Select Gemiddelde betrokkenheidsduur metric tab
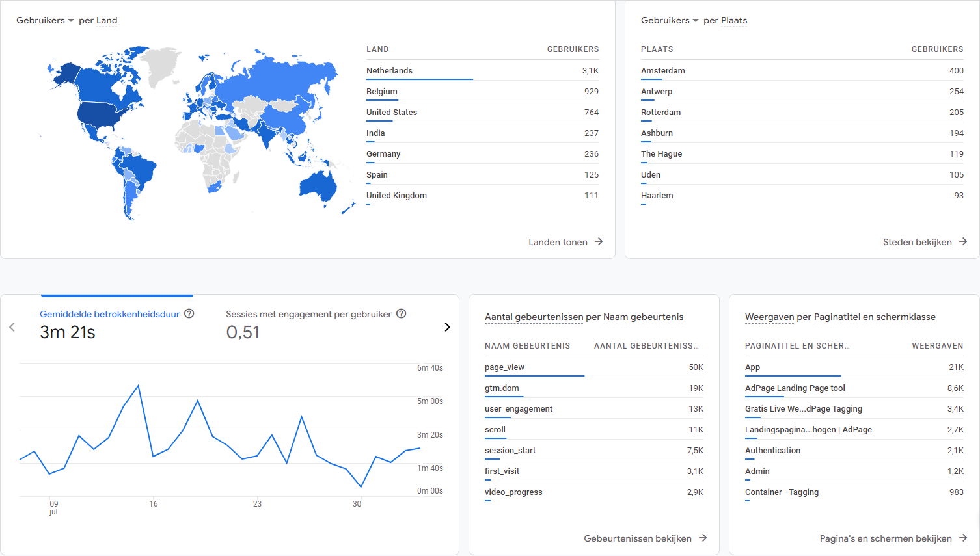 (117, 324)
